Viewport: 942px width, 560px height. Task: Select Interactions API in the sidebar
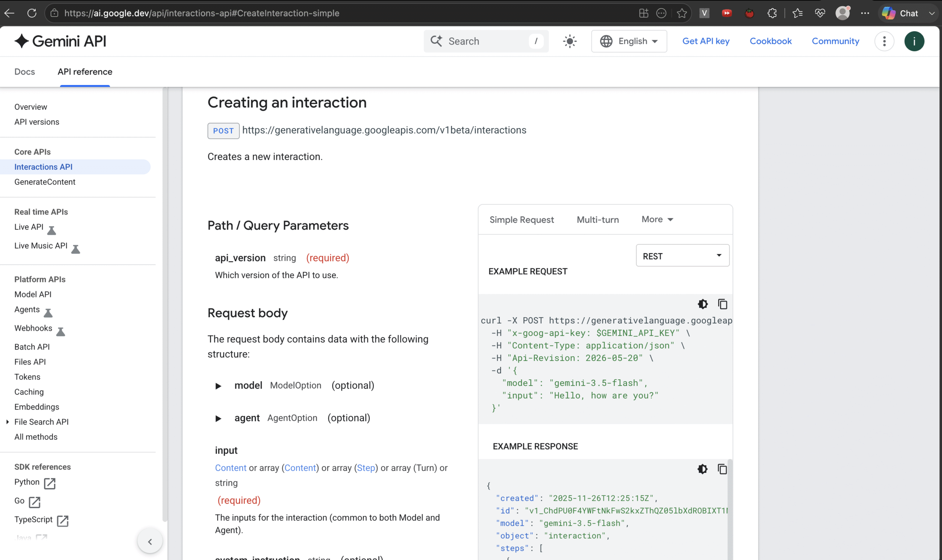(43, 167)
